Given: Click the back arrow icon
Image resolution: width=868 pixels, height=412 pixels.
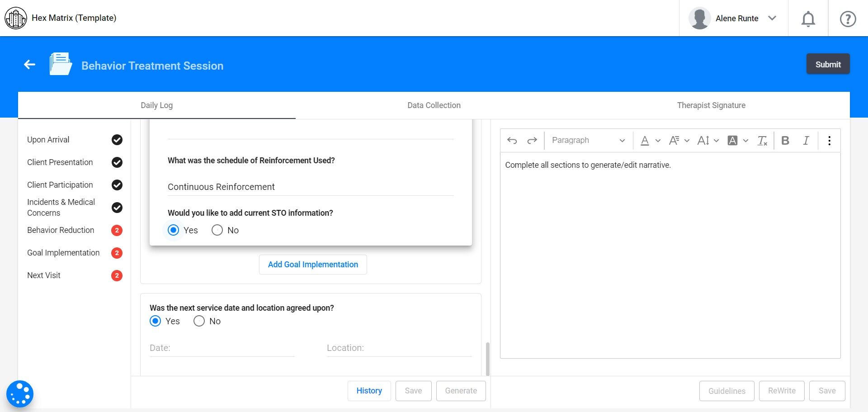Looking at the screenshot, I should (30, 65).
